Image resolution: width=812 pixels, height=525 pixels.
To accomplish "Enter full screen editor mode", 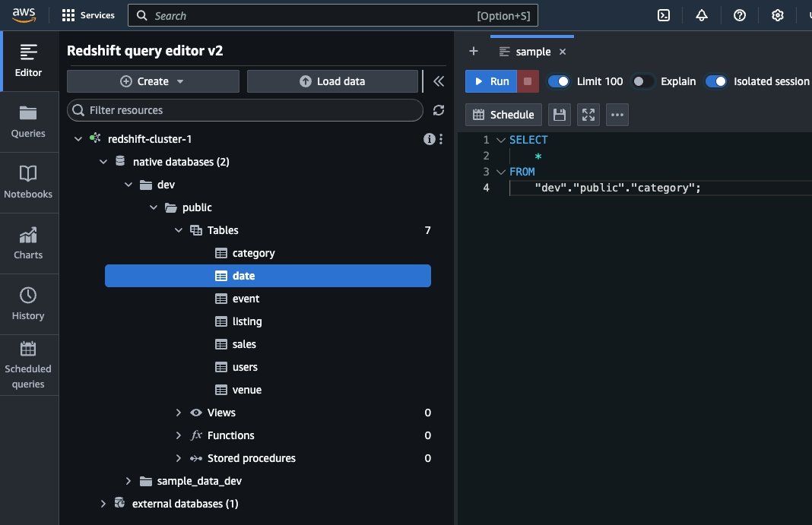I will (588, 115).
